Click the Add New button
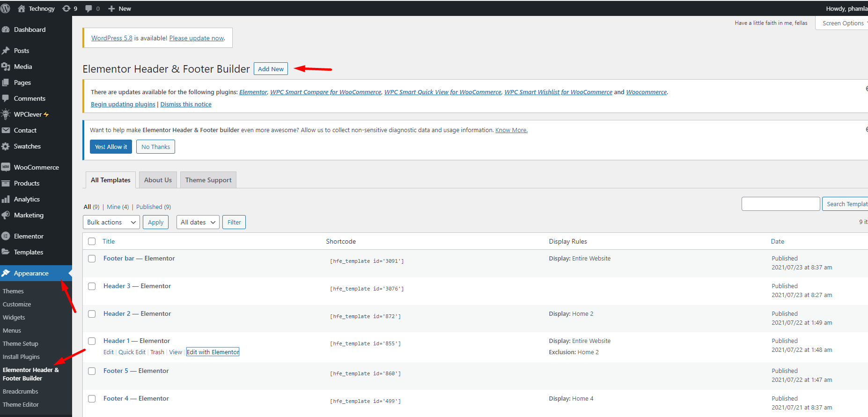This screenshot has width=868, height=417. [271, 69]
